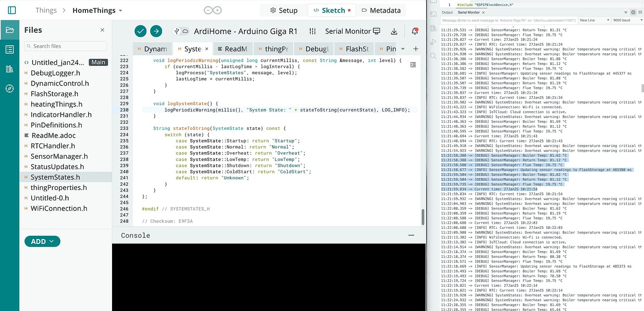Image resolution: width=644 pixels, height=311 pixels.
Task: Open the New Line line-ending dropdown
Action: [x=594, y=21]
